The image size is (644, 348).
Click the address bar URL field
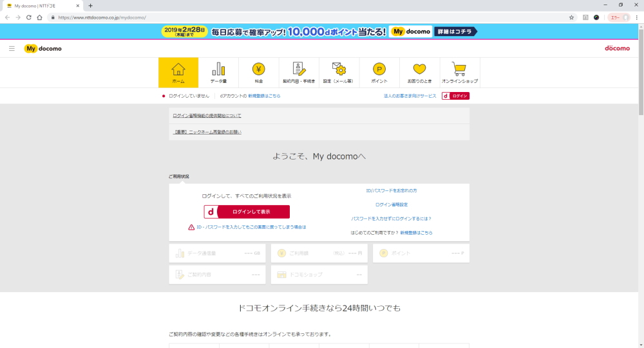(x=308, y=17)
